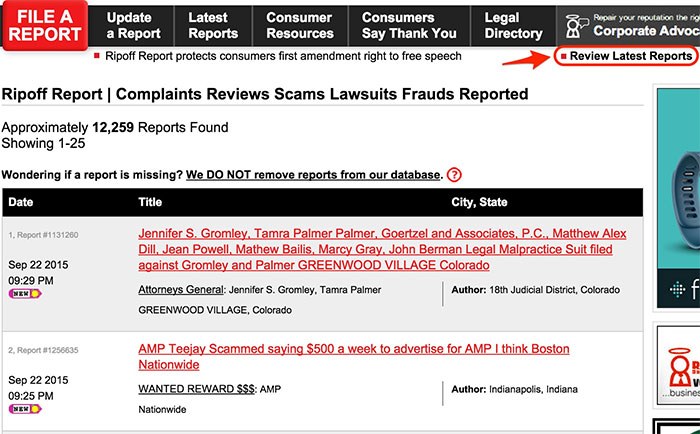This screenshot has width=700, height=434.
Task: Open the Jennifer S. Gromley report title
Action: pyautogui.click(x=382, y=249)
